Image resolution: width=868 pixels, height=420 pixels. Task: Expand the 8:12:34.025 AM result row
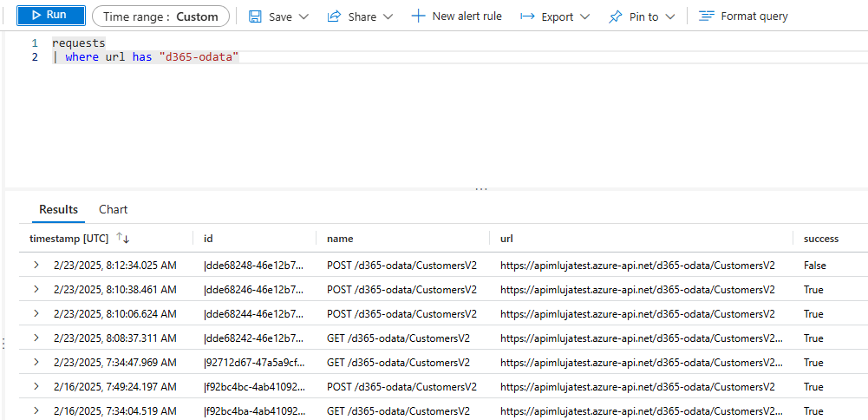point(36,265)
